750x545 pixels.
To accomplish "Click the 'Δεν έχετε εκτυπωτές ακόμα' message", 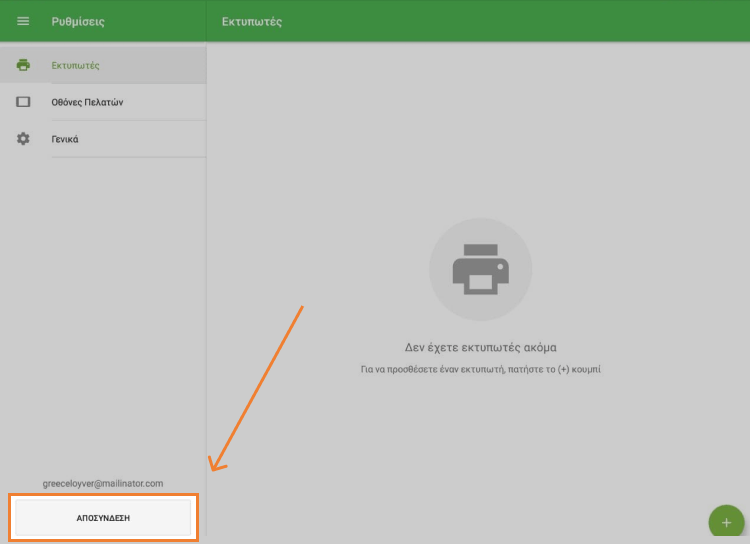I will pyautogui.click(x=480, y=348).
